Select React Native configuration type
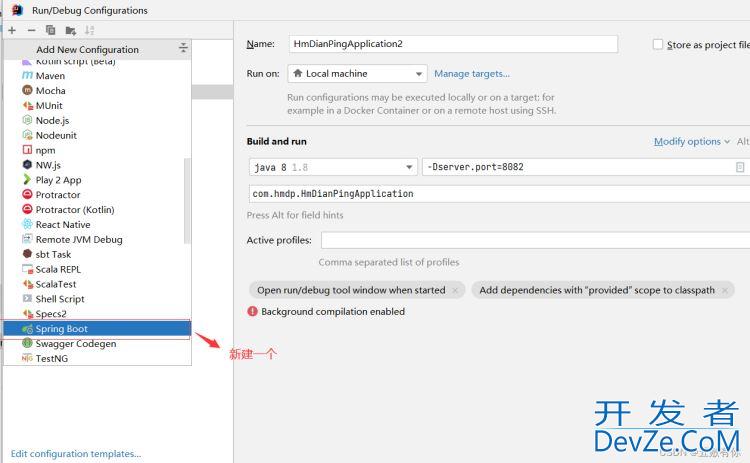 [97, 224]
